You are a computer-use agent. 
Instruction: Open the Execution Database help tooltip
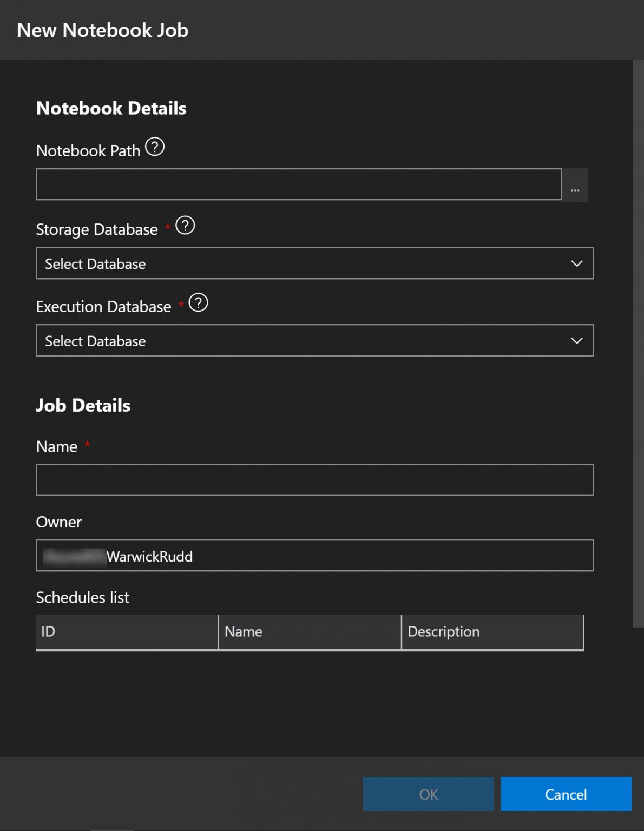(199, 304)
